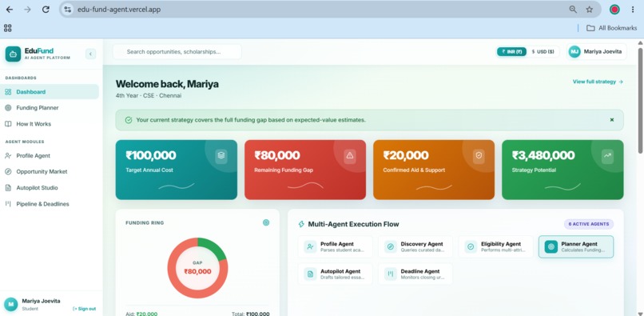
Task: Click the address bar URL
Action: pyautogui.click(x=119, y=10)
